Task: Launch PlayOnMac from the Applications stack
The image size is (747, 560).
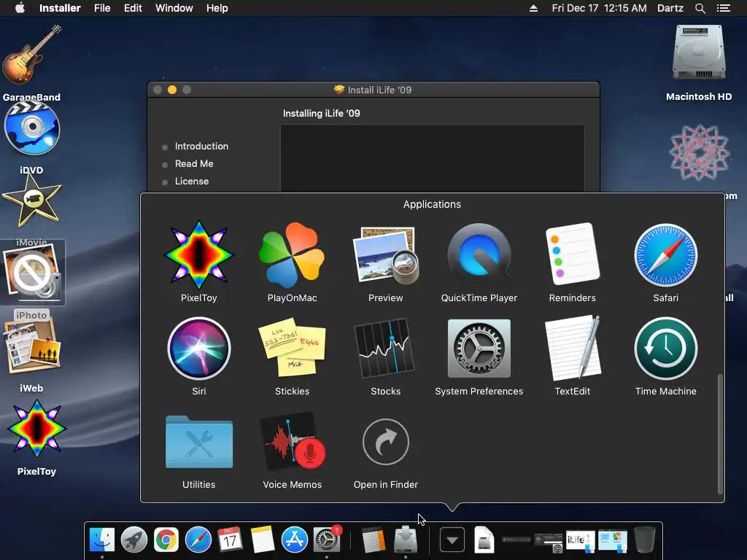Action: (292, 256)
